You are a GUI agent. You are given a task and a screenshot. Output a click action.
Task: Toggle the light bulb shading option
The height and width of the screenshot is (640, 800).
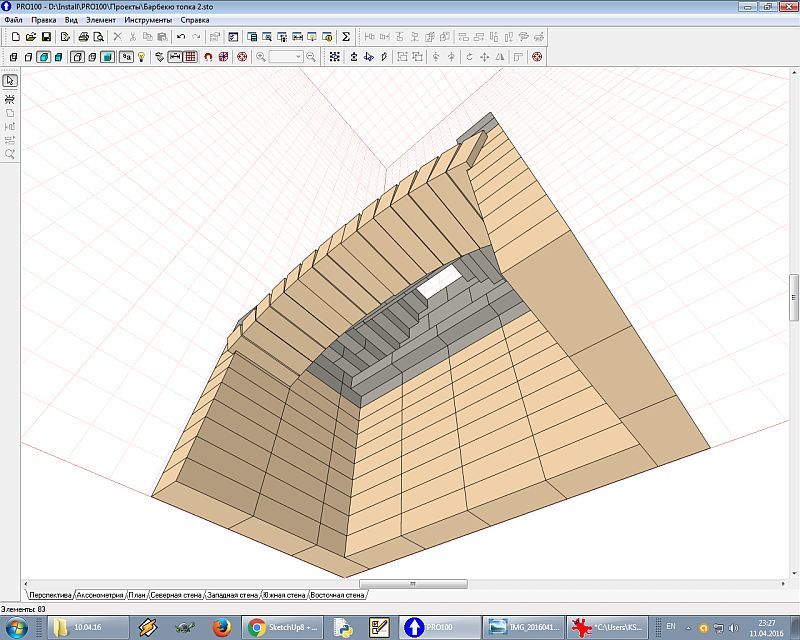click(142, 57)
